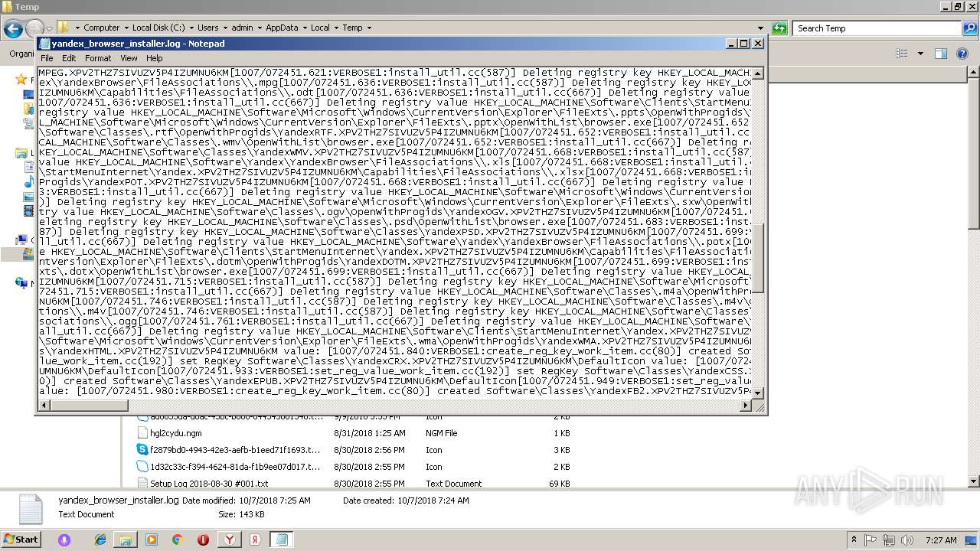This screenshot has width=980, height=551.
Task: Click 69 KB size of Setup Log
Action: [561, 484]
